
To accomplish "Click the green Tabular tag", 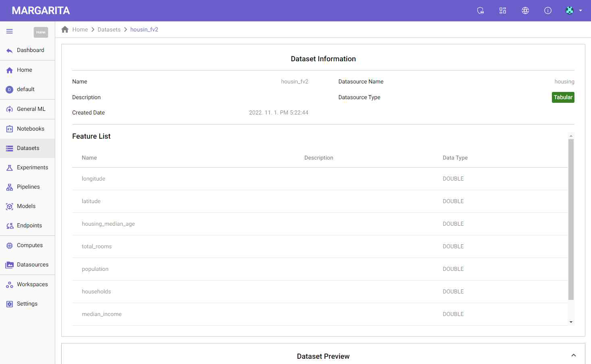I will [x=563, y=97].
